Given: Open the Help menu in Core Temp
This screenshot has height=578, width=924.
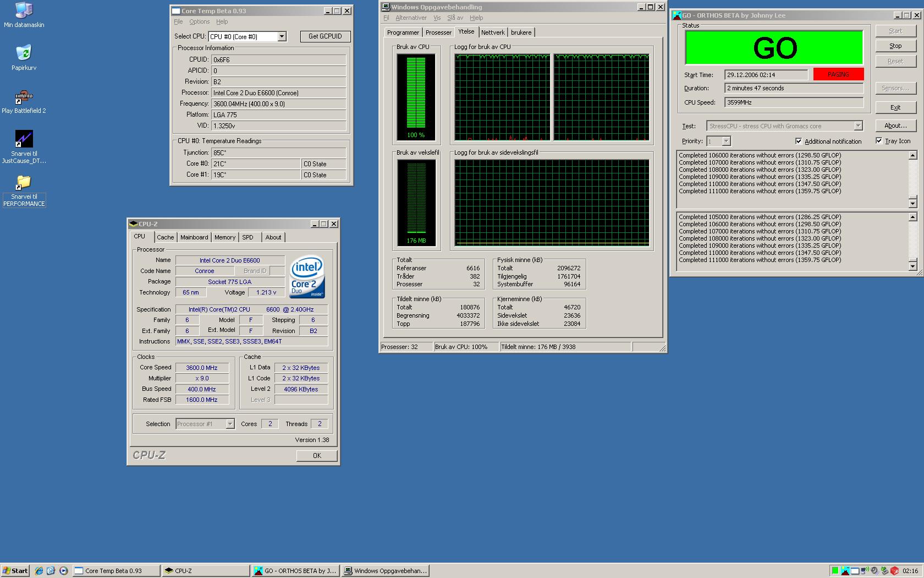Looking at the screenshot, I should point(222,22).
